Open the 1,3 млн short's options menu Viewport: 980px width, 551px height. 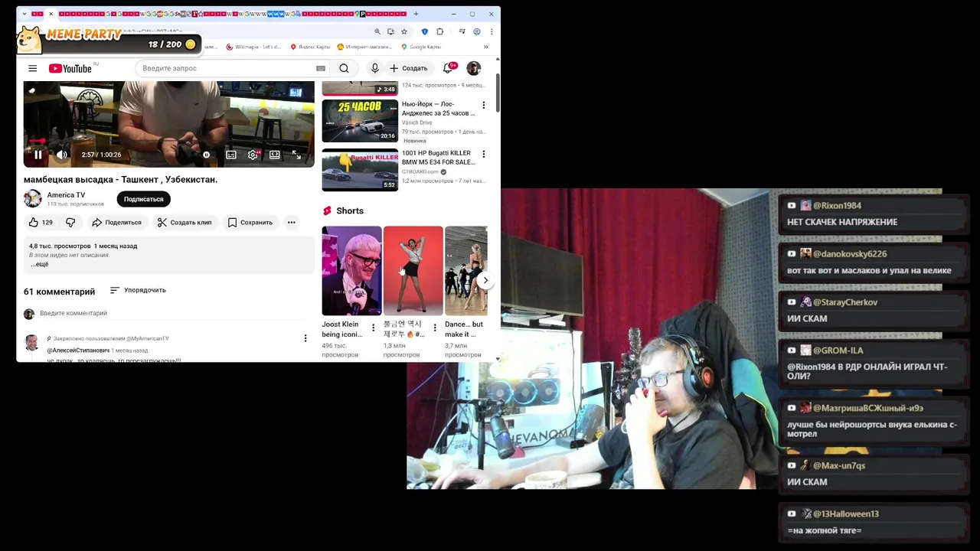click(x=435, y=328)
